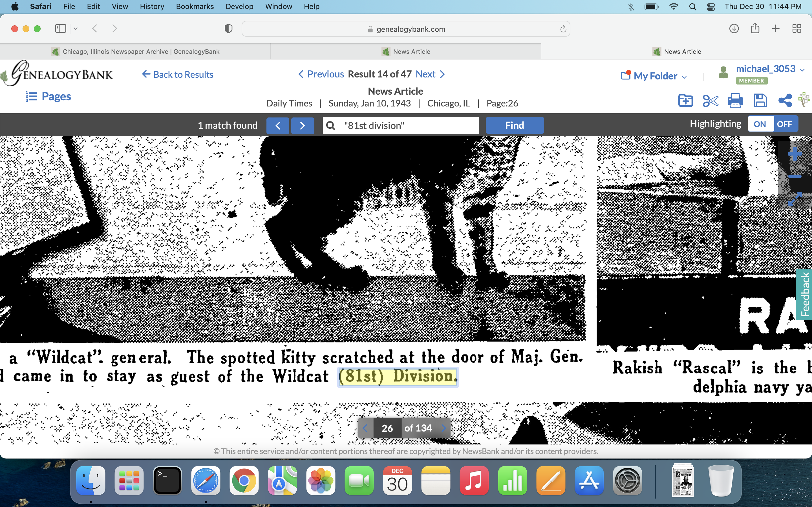
Task: Expand the sidebar options chevron
Action: pos(76,29)
